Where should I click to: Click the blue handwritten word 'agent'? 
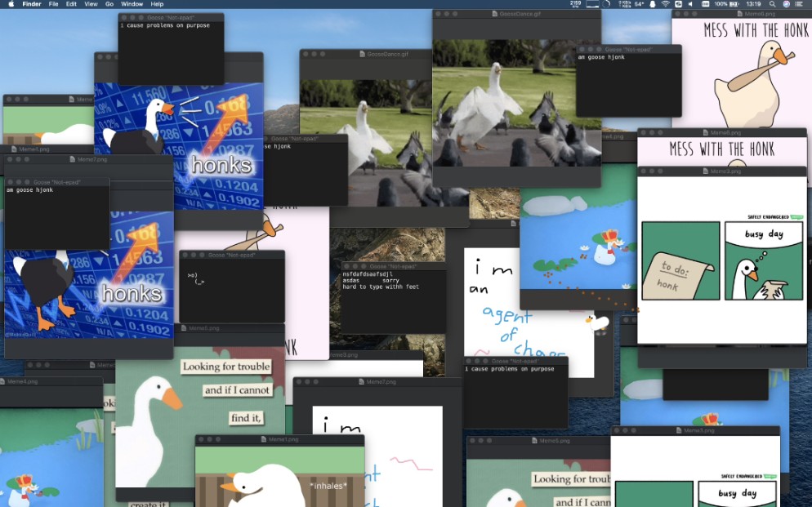507,315
